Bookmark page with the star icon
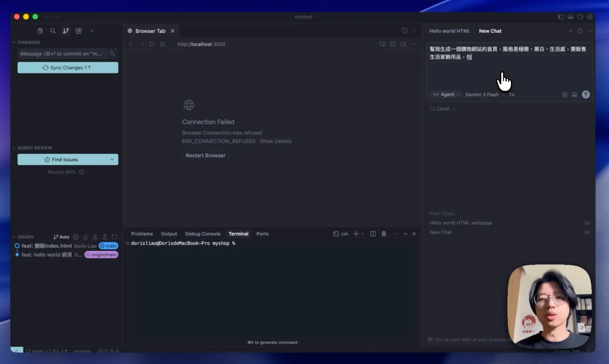609x364 pixels. (x=162, y=44)
